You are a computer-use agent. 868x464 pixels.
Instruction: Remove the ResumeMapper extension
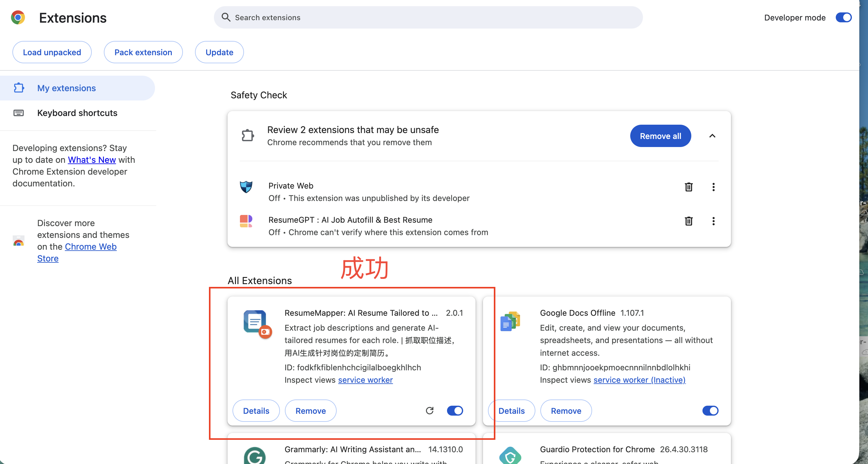coord(310,410)
